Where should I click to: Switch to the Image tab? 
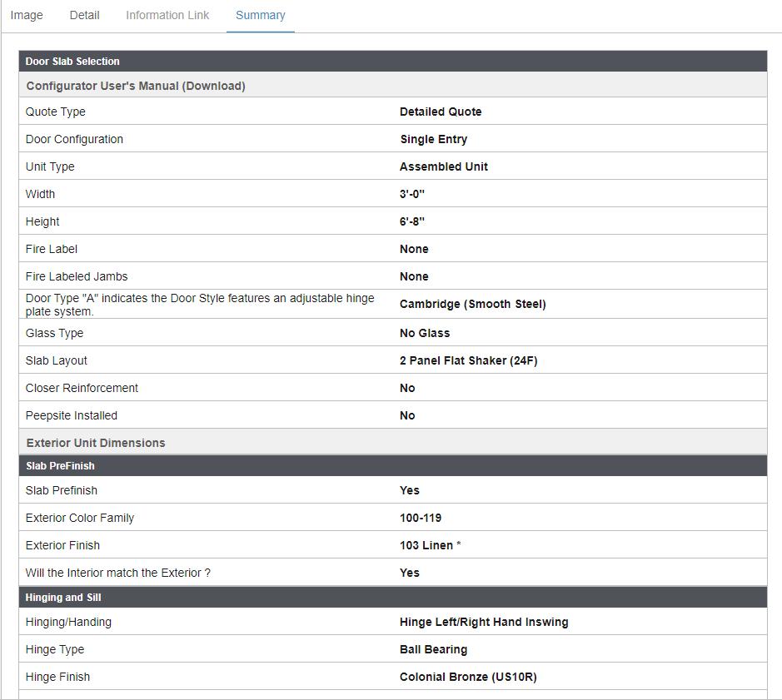coord(27,16)
